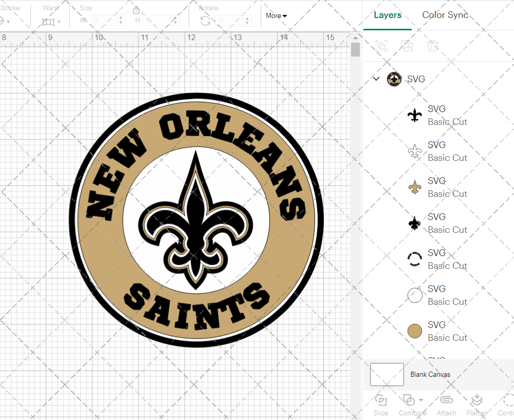Select the tan circle layer swatch
514x420 pixels.
[415, 331]
